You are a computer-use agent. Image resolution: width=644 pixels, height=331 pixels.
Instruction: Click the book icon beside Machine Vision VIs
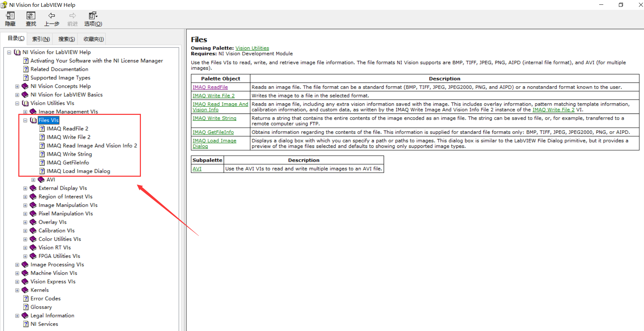point(25,273)
